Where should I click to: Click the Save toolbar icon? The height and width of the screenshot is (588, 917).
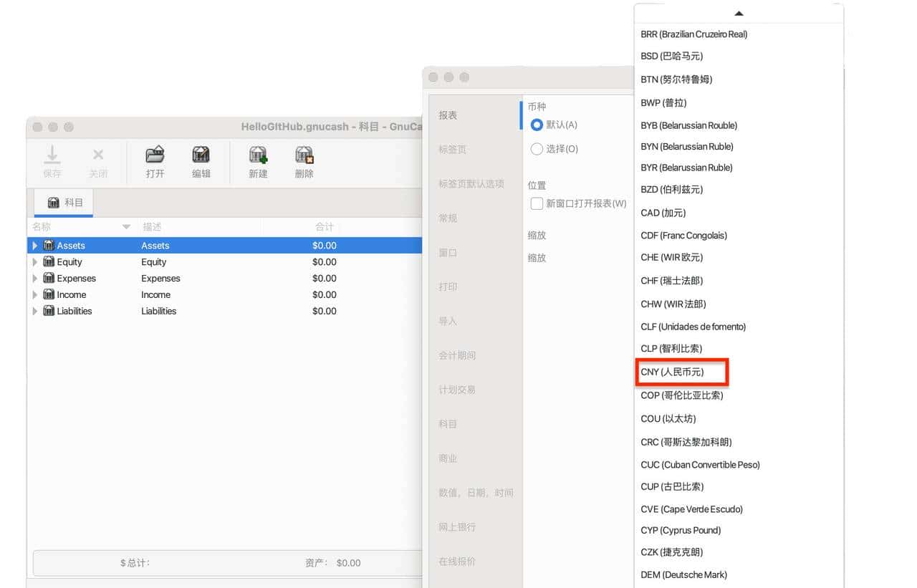(52, 155)
